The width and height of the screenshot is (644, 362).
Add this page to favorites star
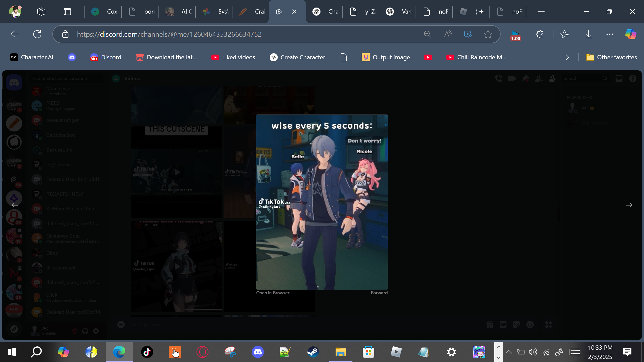point(488,34)
